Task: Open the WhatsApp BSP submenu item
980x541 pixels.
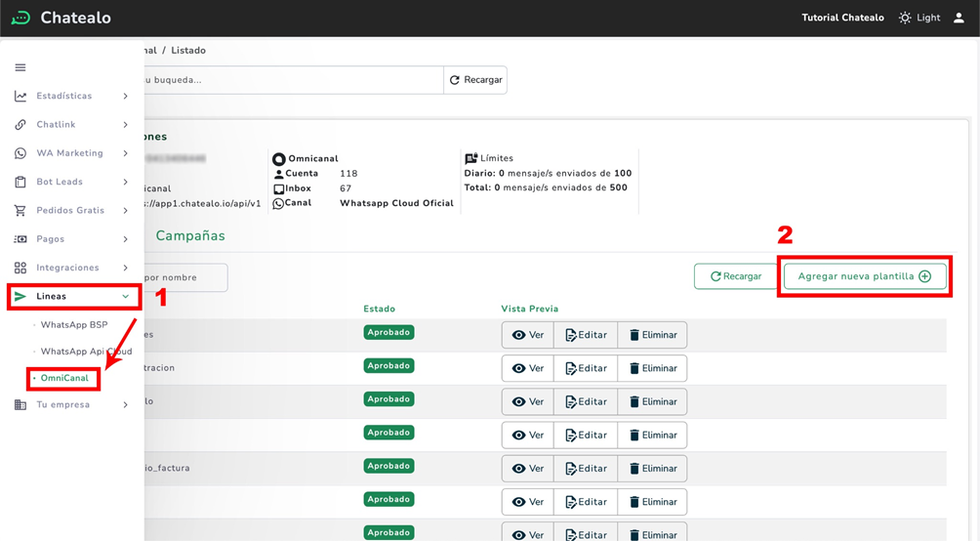Action: coord(74,324)
